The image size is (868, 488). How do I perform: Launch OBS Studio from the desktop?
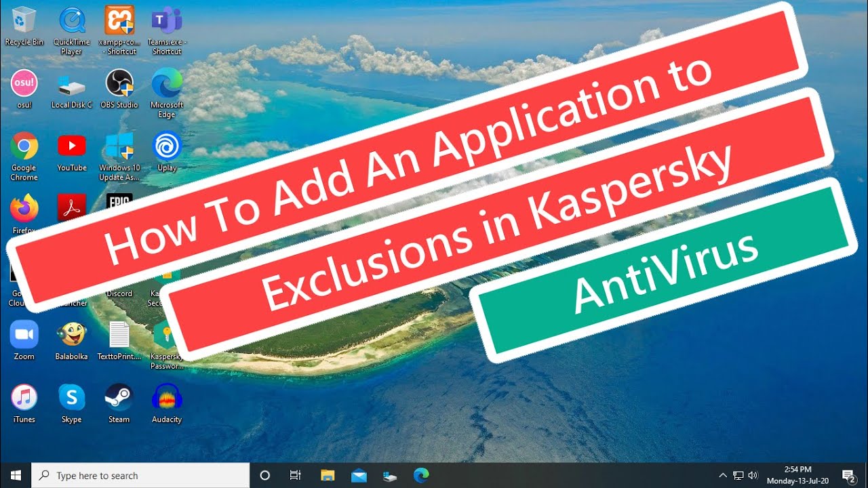point(119,89)
